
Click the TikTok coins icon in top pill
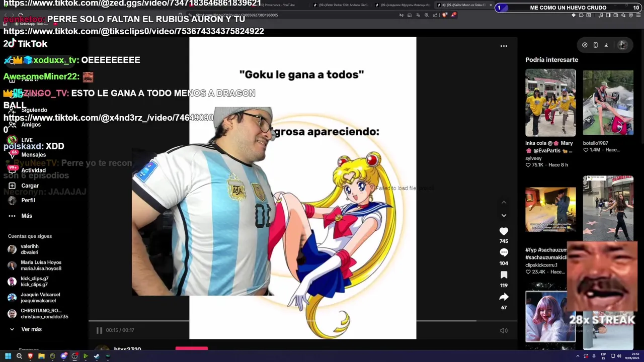585,45
